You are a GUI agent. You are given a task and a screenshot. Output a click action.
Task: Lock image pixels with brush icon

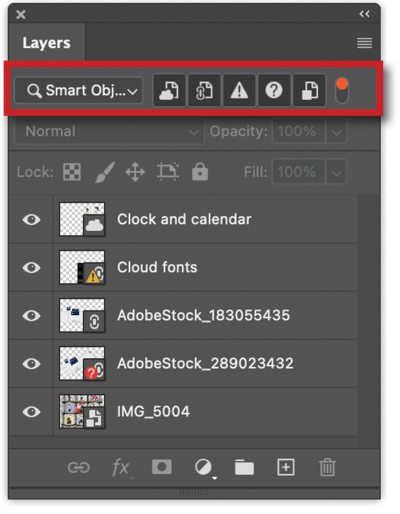(105, 172)
